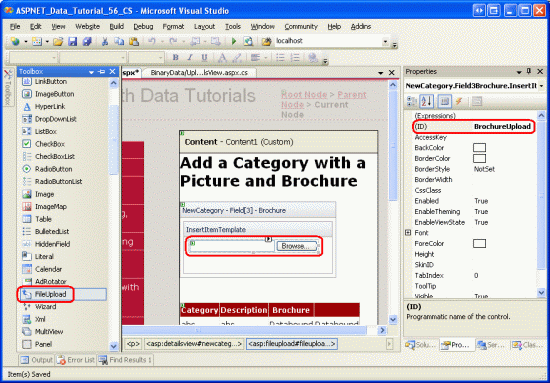
Task: Open the Properties object selector dropdown
Action: click(541, 86)
